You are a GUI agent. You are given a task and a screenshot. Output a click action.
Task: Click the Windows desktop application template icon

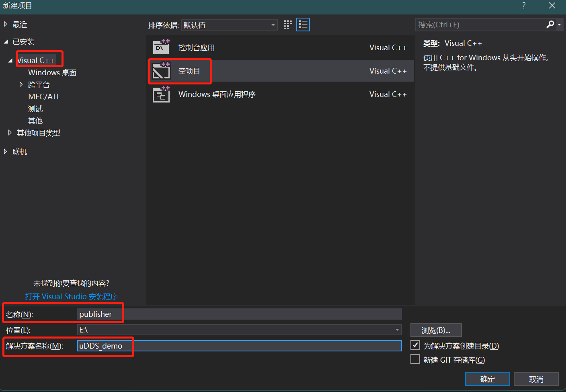click(161, 94)
